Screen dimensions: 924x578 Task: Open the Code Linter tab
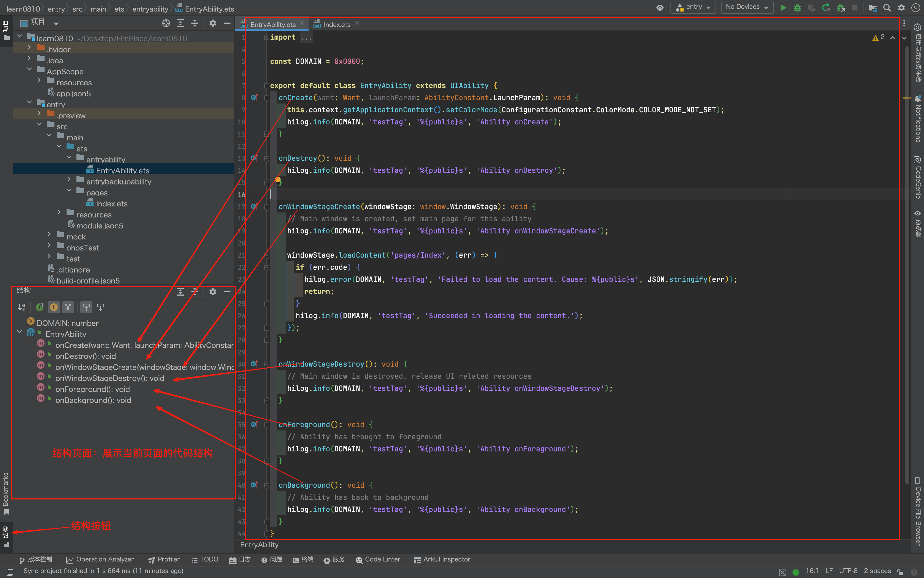(378, 559)
